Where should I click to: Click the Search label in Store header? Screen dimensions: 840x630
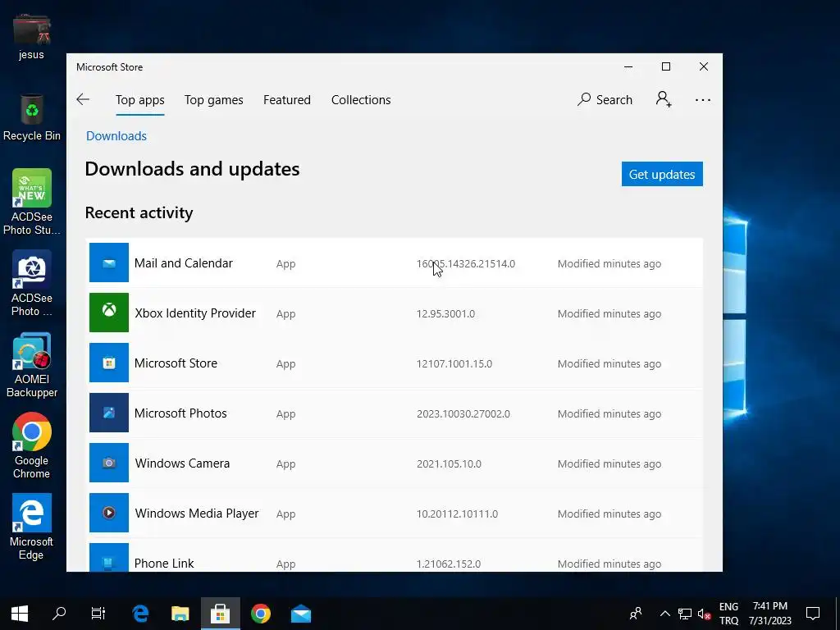point(614,100)
